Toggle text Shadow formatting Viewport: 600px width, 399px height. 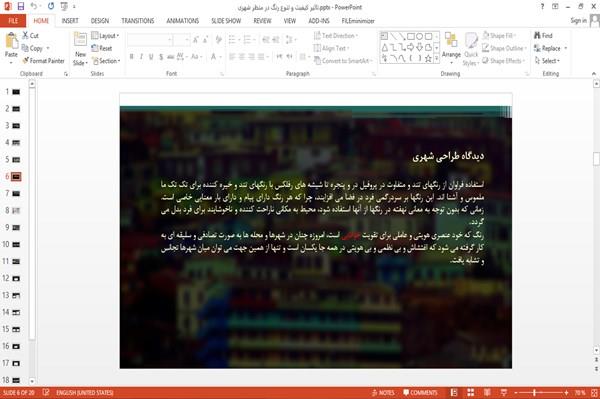[x=161, y=57]
